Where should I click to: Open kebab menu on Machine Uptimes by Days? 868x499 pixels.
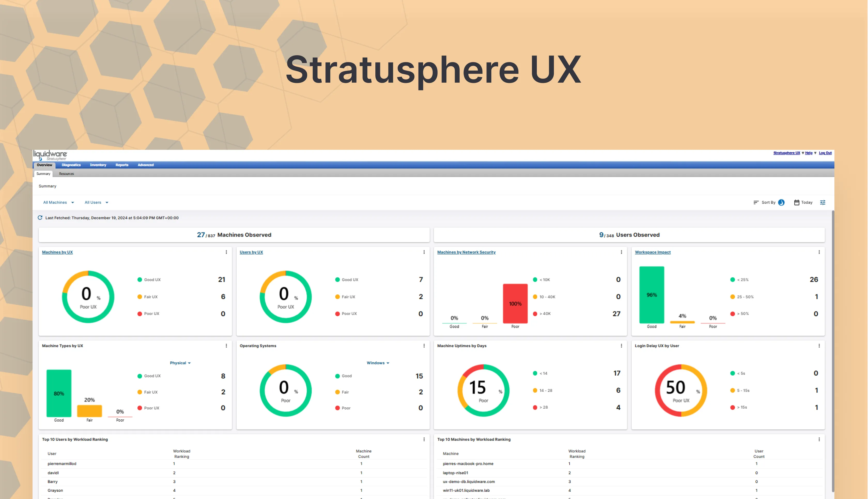point(622,346)
